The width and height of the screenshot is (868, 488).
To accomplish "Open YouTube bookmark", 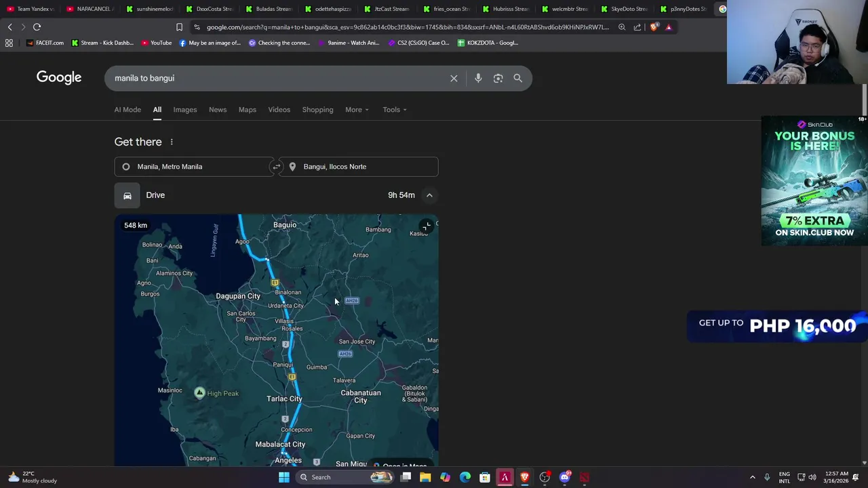I will click(157, 43).
